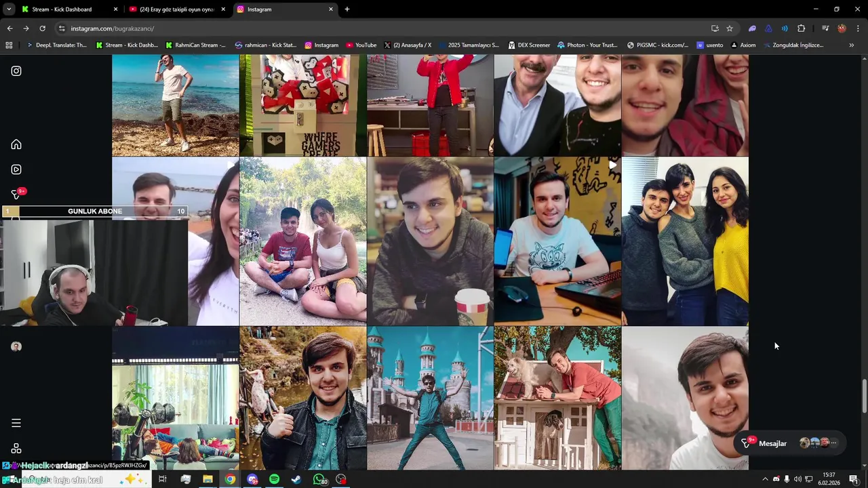868x488 pixels.
Task: Open WhatsApp from the taskbar
Action: 319,479
